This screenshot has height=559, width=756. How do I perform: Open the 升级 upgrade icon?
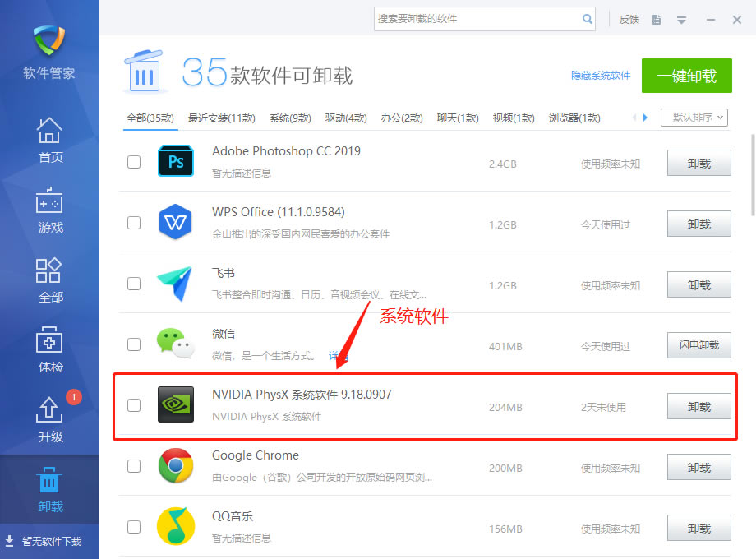[48, 409]
